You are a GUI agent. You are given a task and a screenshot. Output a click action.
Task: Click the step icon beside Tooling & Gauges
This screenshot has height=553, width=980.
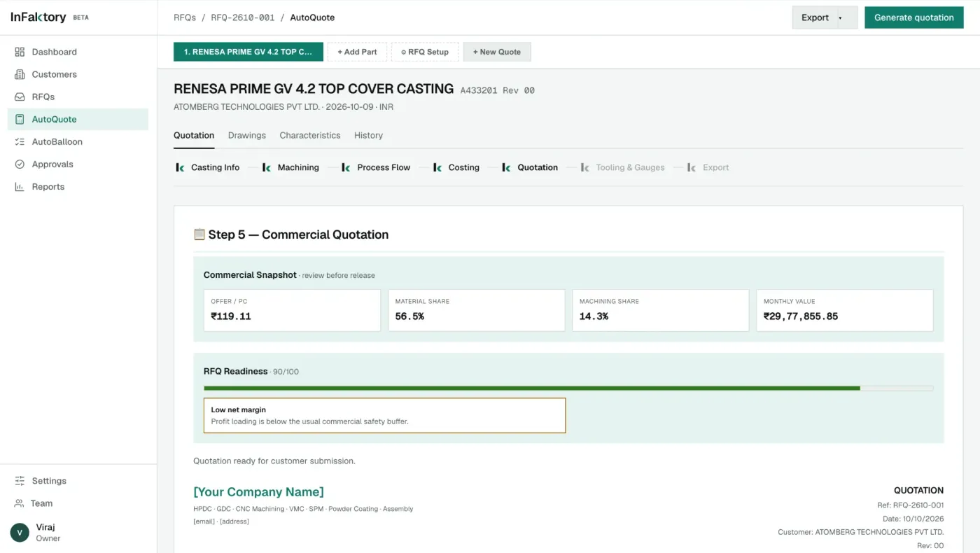[x=585, y=167]
